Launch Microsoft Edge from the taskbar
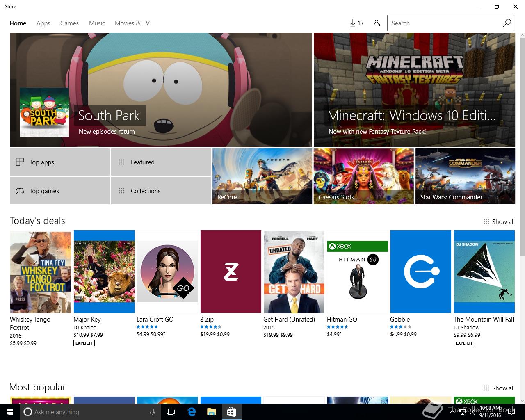The width and height of the screenshot is (525, 420). pyautogui.click(x=191, y=412)
